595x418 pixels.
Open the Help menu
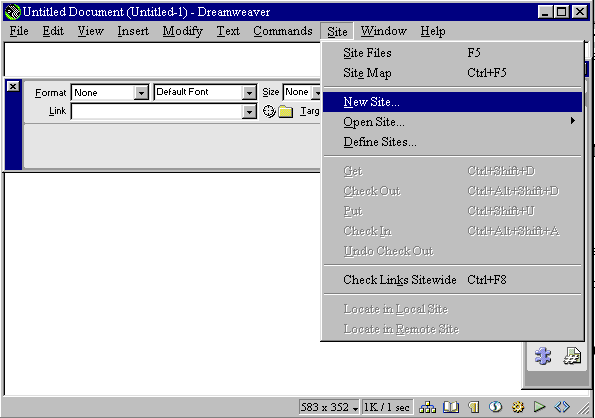(x=433, y=31)
